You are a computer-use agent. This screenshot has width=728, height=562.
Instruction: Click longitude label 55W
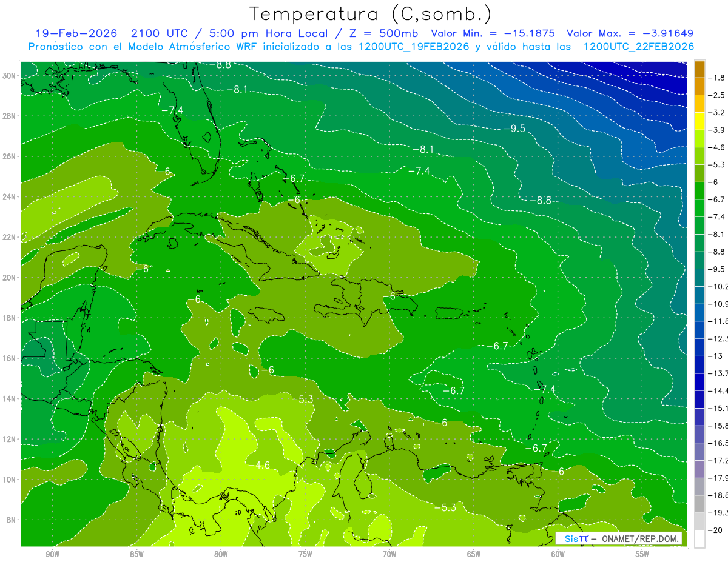(x=642, y=554)
